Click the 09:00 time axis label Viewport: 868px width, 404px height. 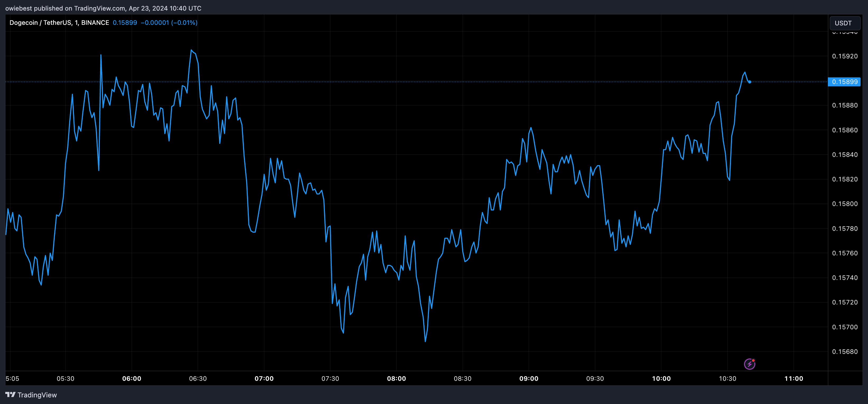pos(529,378)
